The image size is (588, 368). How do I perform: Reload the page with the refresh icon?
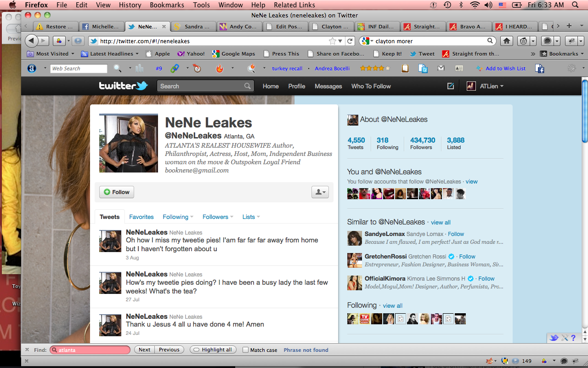pos(350,41)
